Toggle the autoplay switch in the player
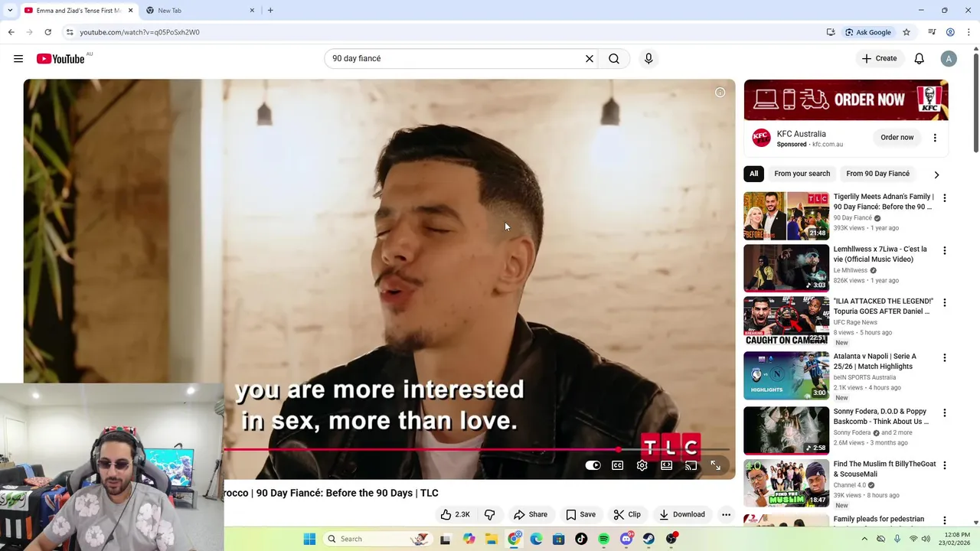The image size is (980, 551). click(x=593, y=465)
